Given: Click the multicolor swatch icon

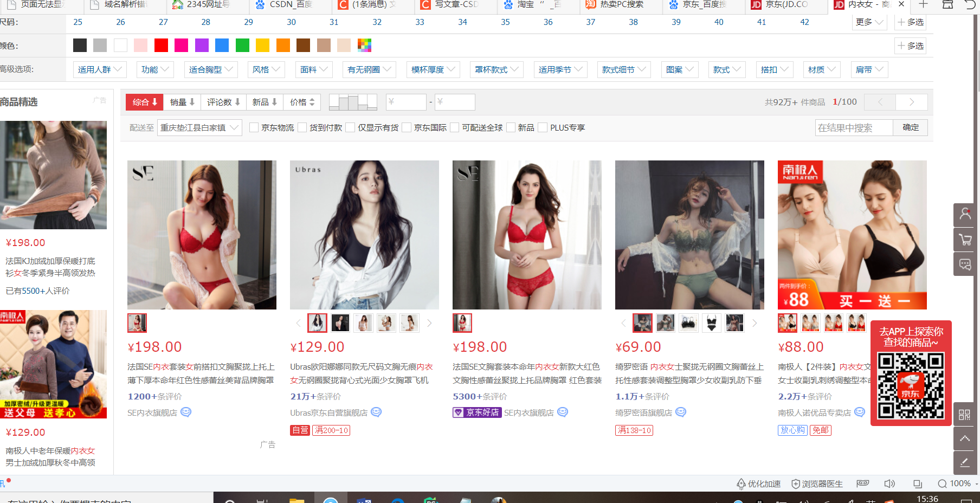Looking at the screenshot, I should tap(364, 46).
